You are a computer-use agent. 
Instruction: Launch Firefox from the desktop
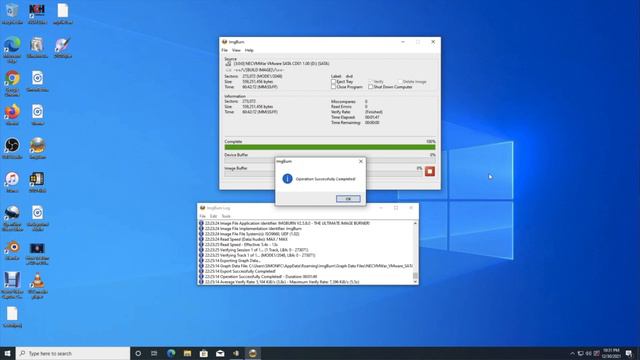(x=12, y=115)
